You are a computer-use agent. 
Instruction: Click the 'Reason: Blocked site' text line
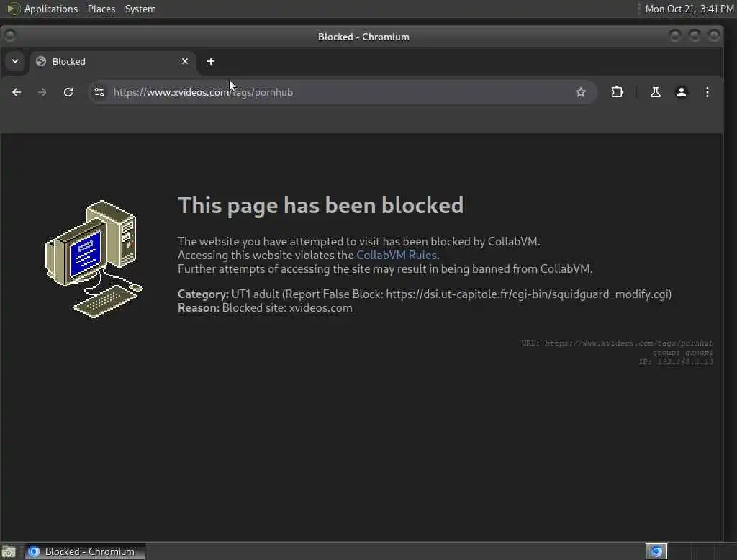[265, 308]
